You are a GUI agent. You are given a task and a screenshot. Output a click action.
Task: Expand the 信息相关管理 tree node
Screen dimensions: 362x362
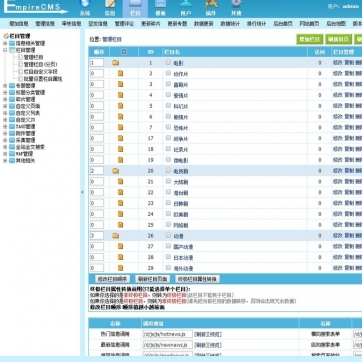[x=5, y=43]
